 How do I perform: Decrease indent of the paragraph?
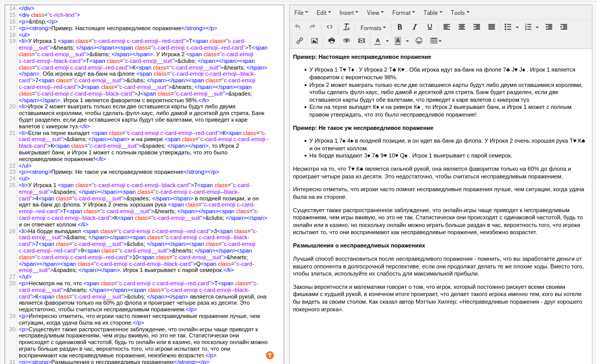click(548, 27)
